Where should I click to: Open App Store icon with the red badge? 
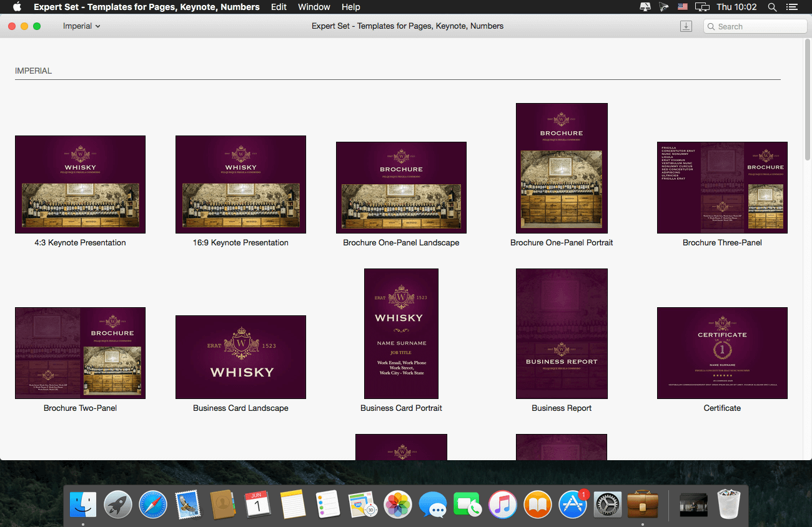click(573, 505)
